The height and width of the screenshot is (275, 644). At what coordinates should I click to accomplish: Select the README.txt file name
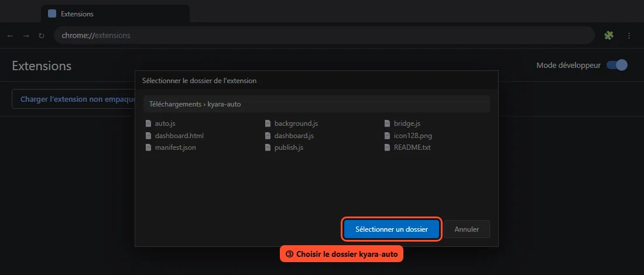coord(412,147)
